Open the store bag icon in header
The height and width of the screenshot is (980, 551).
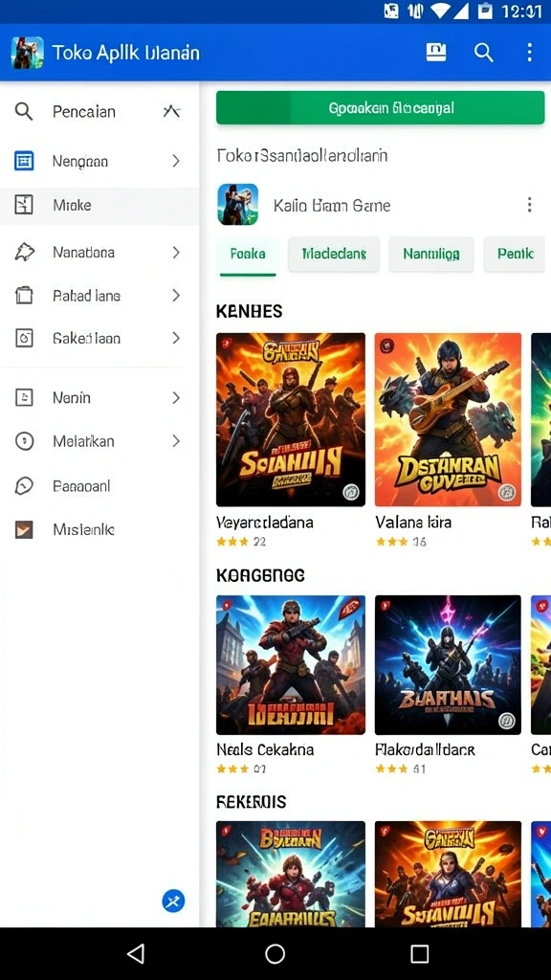click(x=436, y=52)
